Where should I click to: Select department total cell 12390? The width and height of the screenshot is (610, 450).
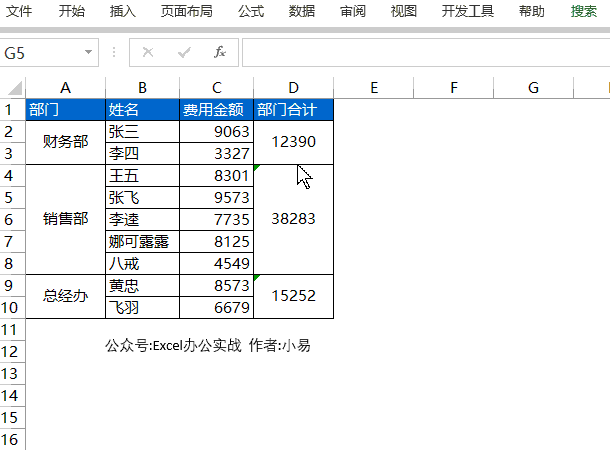293,142
